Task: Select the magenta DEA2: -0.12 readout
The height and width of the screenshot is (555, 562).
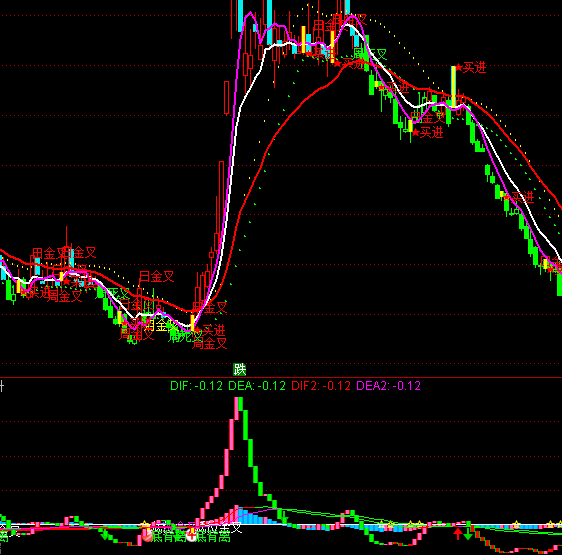Action: 389,386
